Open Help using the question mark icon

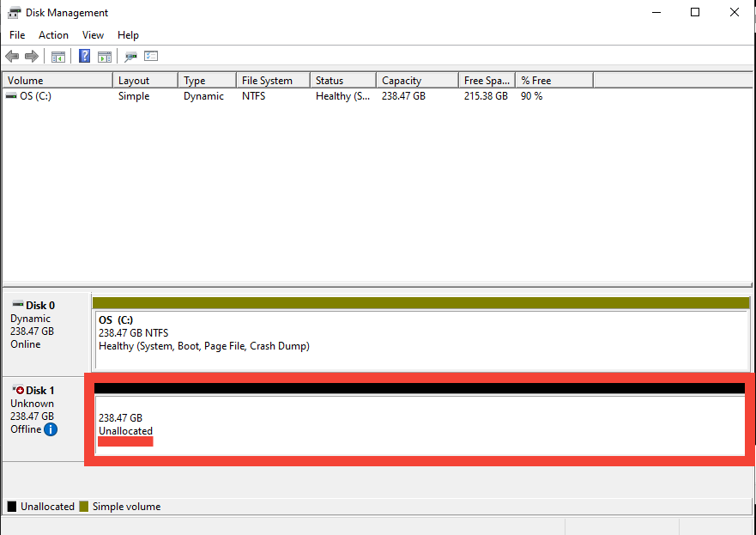point(83,56)
